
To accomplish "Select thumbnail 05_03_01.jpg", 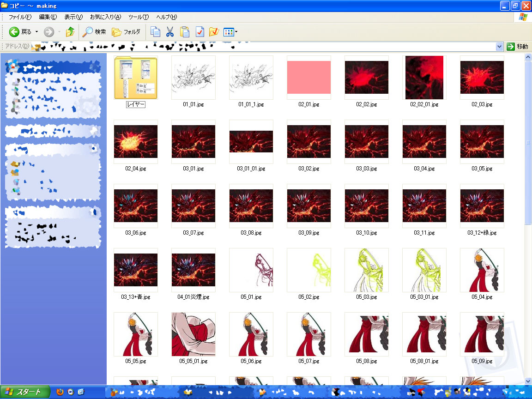I will pos(424,270).
